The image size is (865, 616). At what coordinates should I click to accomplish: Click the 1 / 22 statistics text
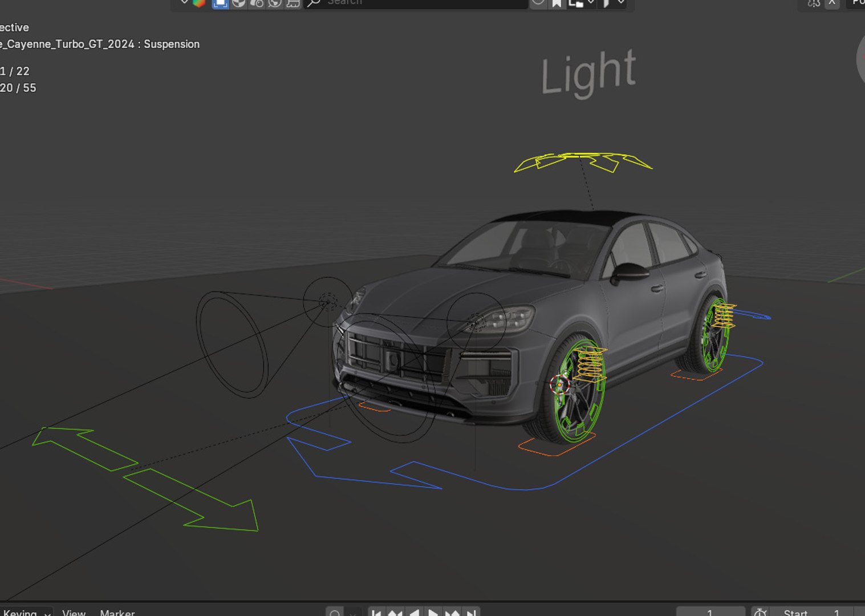pos(15,71)
